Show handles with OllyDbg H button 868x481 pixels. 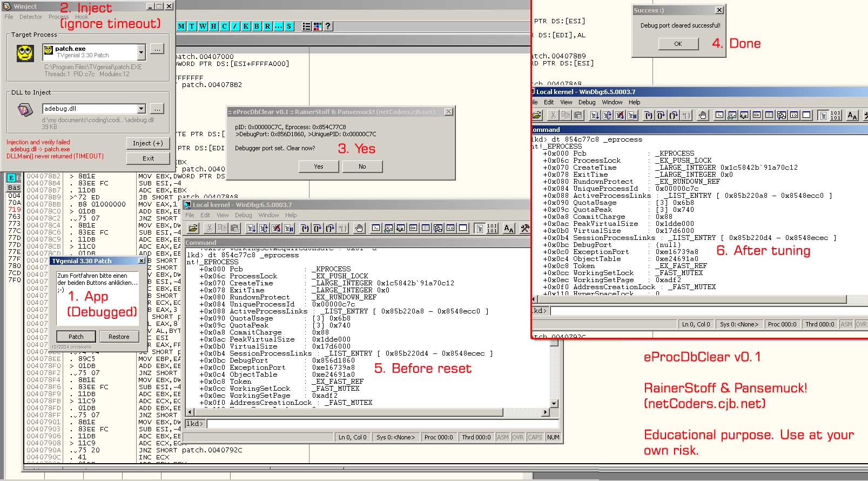pos(213,26)
